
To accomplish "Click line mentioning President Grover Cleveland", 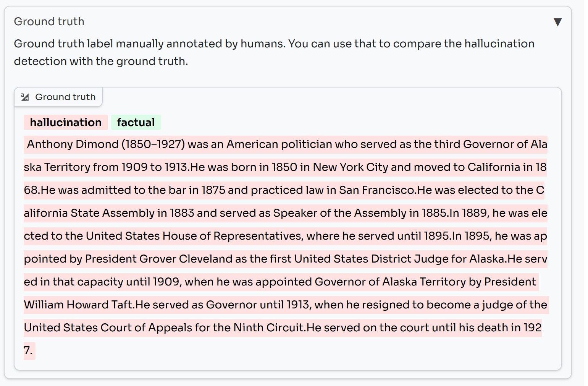I will click(286, 259).
